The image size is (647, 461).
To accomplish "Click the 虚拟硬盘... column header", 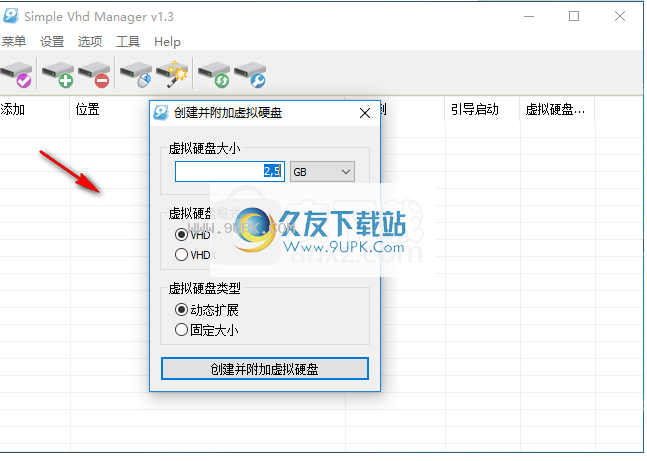I will coord(555,109).
